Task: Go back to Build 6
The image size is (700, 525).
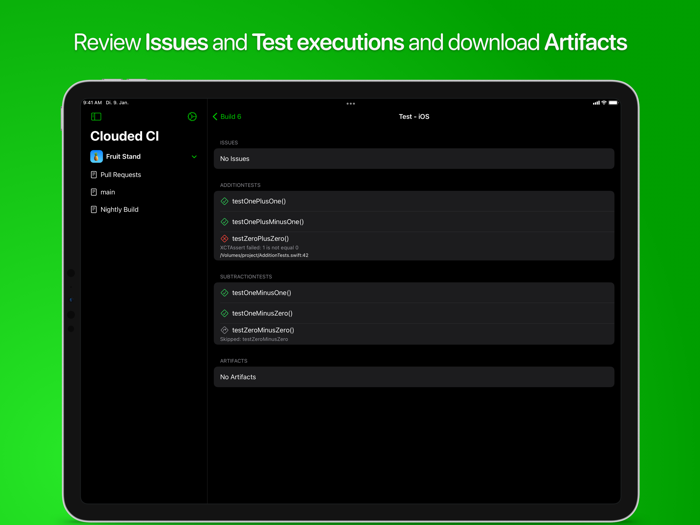Action: click(x=227, y=117)
